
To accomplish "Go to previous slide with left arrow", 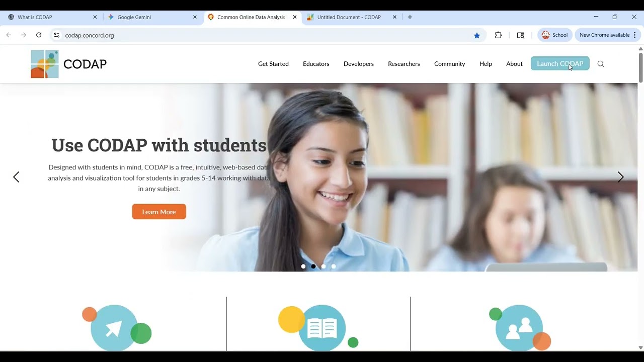I will coord(16,177).
